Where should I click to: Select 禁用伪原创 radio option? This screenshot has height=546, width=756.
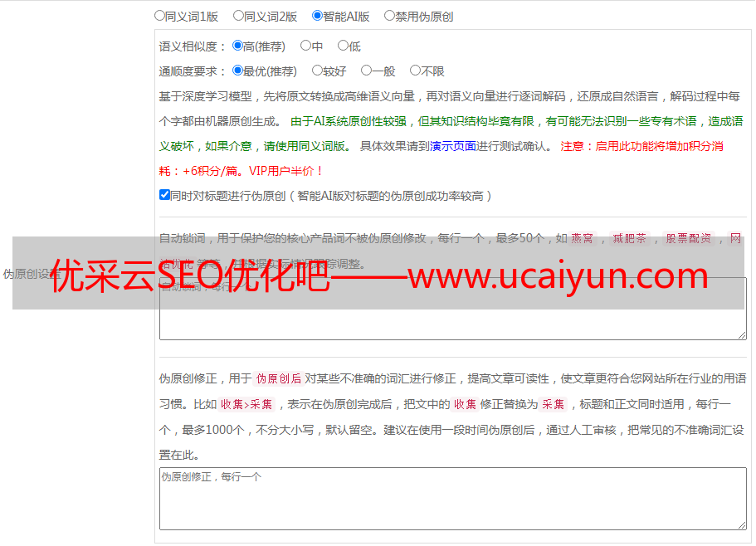389,16
